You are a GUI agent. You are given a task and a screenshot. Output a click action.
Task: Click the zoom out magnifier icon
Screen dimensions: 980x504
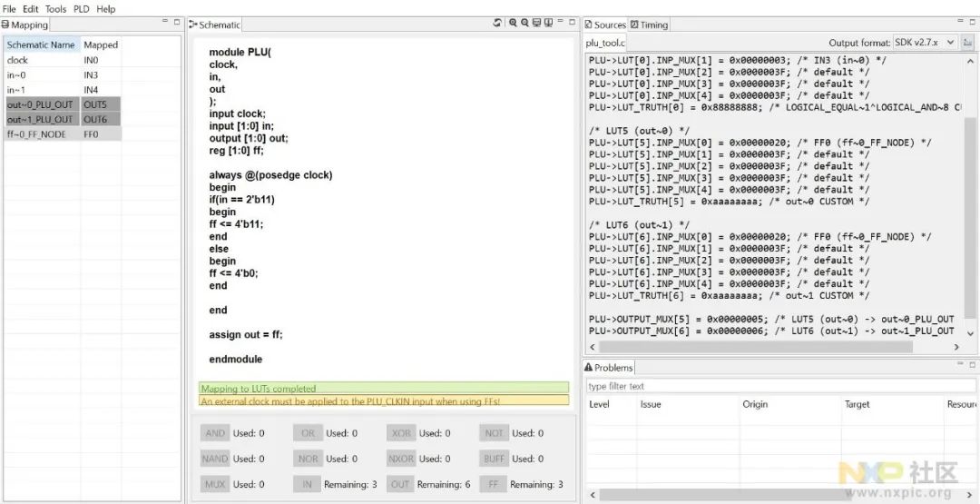point(525,23)
